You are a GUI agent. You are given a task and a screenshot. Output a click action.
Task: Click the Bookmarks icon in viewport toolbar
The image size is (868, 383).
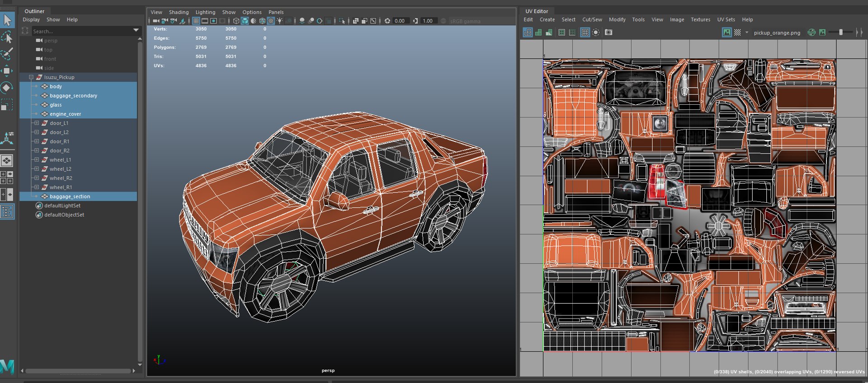pos(182,21)
